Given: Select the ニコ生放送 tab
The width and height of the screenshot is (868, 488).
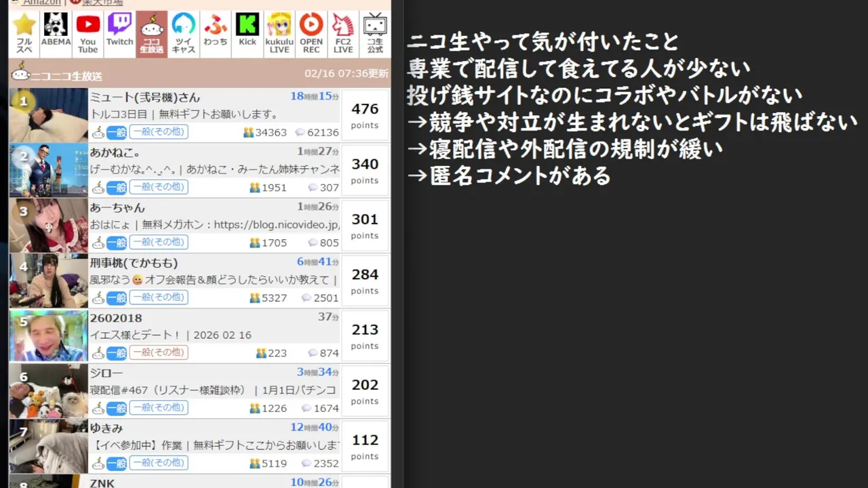Looking at the screenshot, I should 151,34.
